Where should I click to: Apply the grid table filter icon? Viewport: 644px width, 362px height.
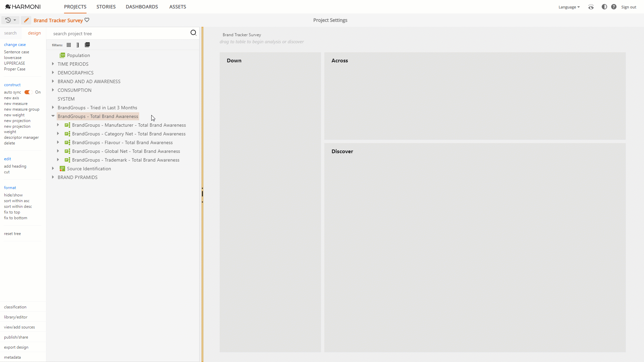coord(69,45)
